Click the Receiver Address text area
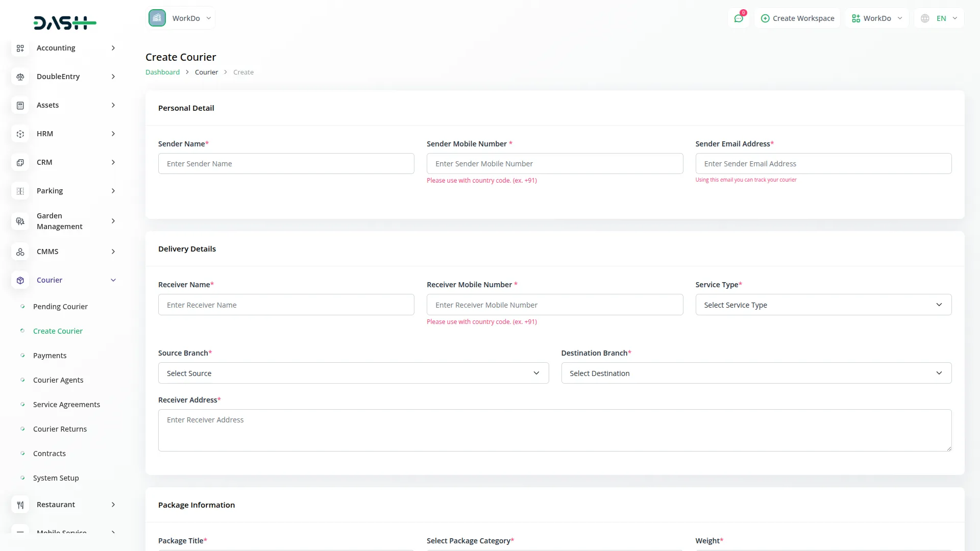 coord(554,430)
